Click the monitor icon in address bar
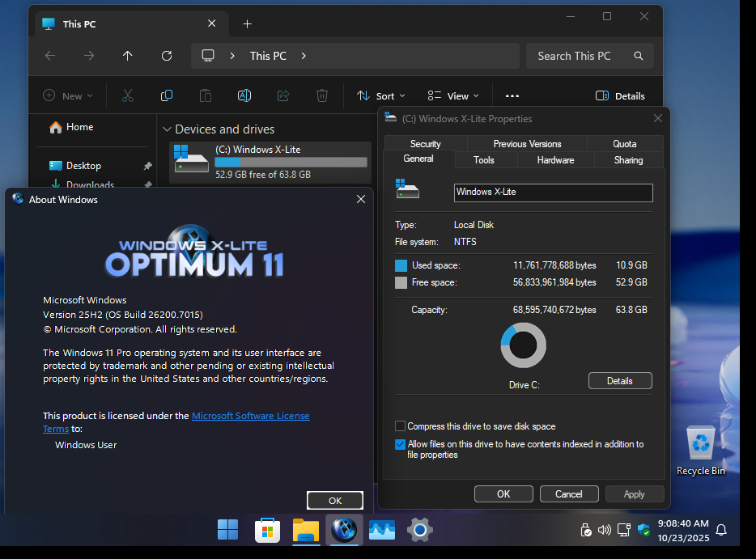The height and width of the screenshot is (559, 756). click(x=208, y=56)
